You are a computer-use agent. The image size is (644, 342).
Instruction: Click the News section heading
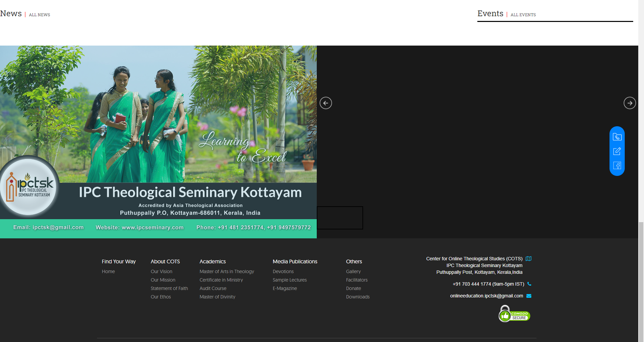click(11, 14)
